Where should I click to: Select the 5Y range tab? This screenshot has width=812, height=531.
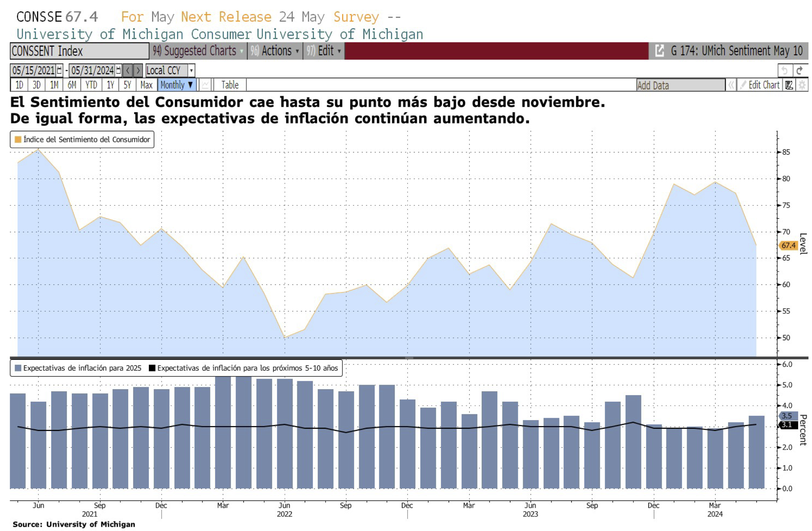pyautogui.click(x=128, y=85)
